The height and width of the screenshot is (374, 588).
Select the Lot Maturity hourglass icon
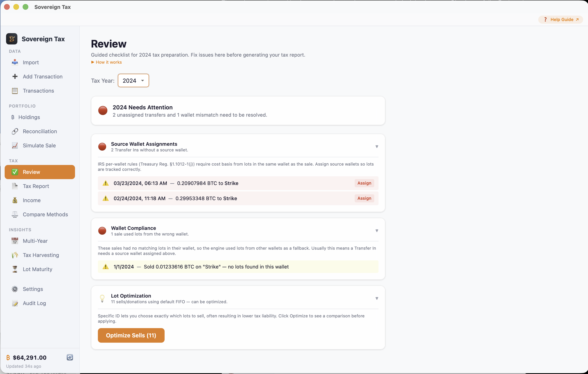point(15,269)
